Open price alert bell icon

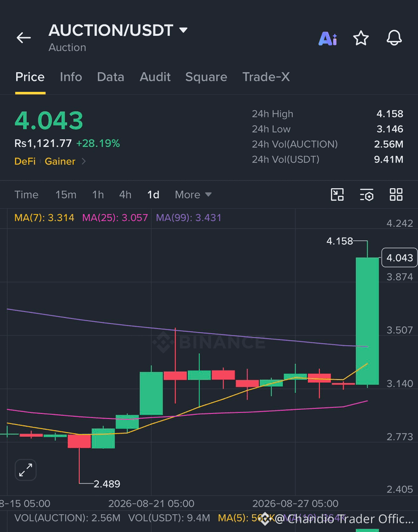pos(394,38)
